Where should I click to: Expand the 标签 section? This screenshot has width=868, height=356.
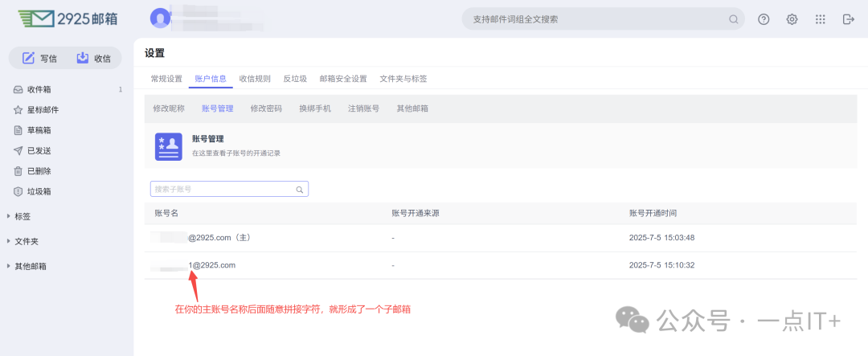pyautogui.click(x=18, y=216)
